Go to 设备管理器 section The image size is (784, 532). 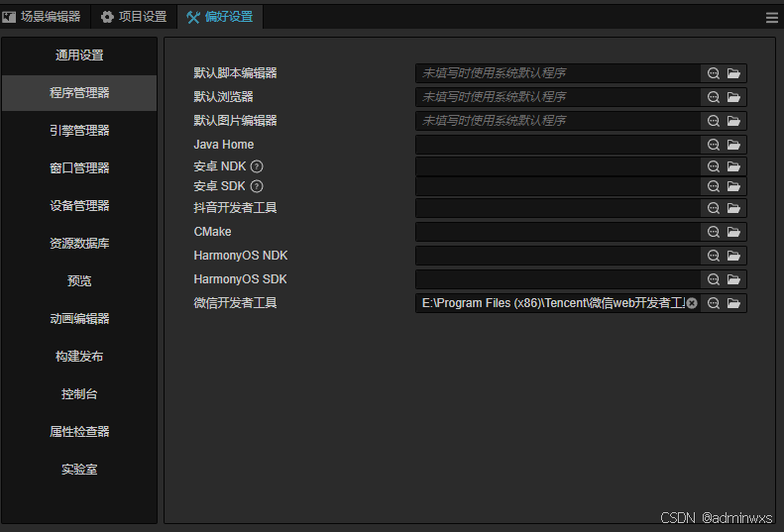pos(79,206)
